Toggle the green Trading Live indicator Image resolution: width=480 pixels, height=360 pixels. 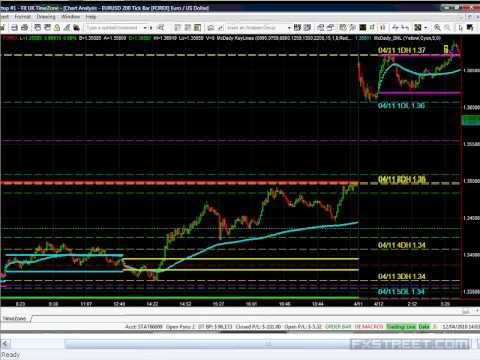(401, 327)
